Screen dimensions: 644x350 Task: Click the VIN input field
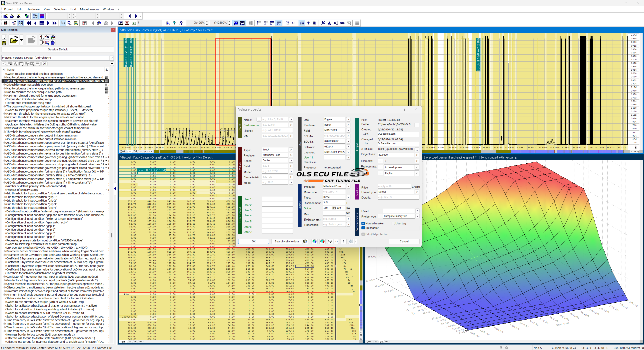[x=275, y=136]
